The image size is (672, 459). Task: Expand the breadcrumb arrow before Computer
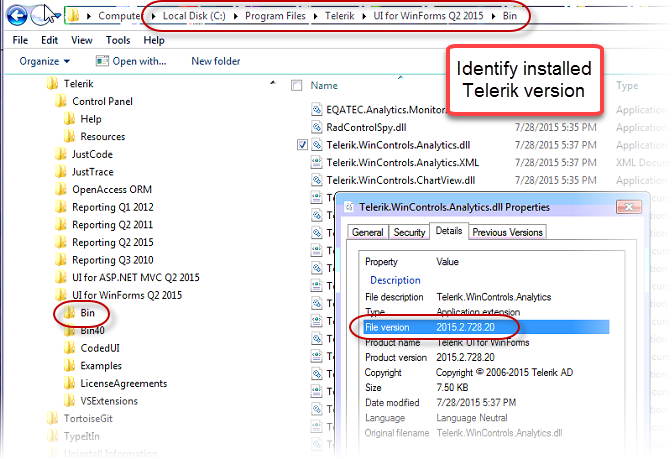[x=89, y=16]
